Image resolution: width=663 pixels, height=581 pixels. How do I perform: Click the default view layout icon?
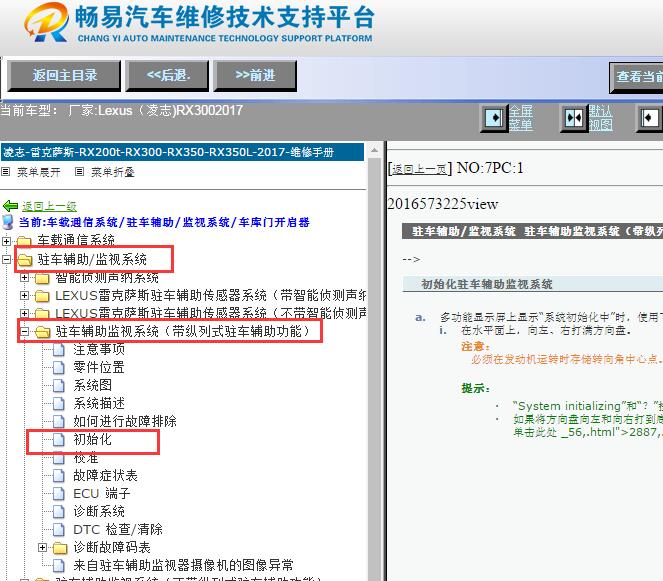tap(574, 118)
